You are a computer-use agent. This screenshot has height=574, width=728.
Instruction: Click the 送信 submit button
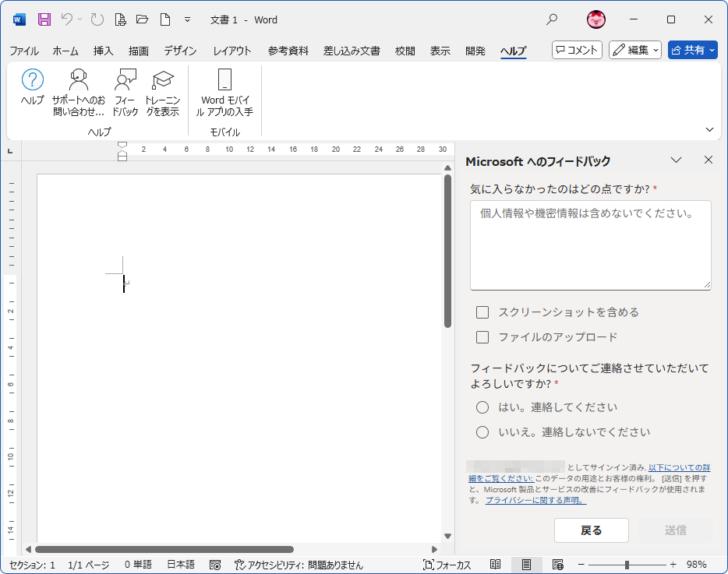coord(676,530)
